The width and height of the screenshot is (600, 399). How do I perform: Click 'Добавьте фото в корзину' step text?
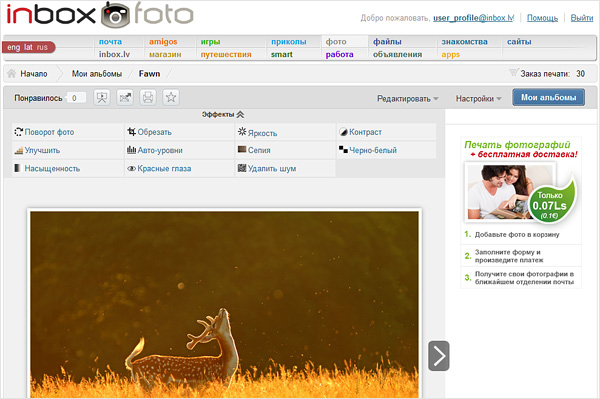[x=517, y=234]
